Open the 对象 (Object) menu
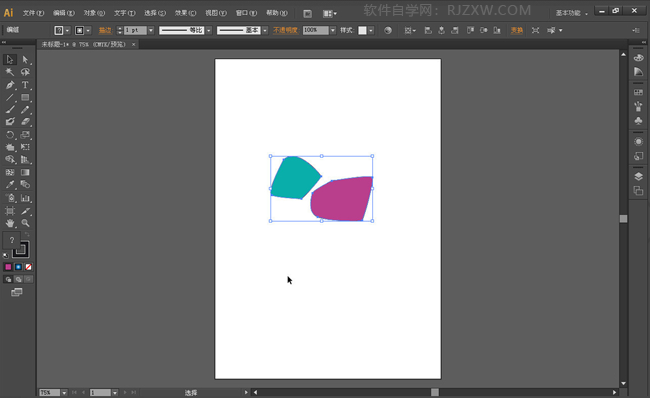This screenshot has height=398, width=650. (x=94, y=13)
